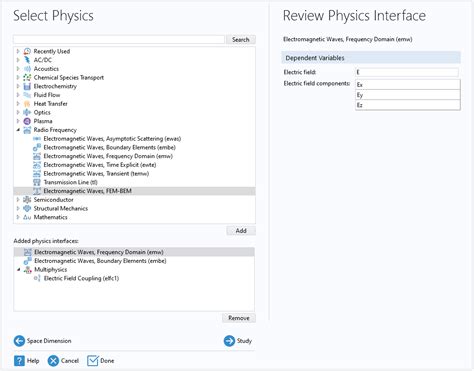Click the Transmission Line (tl) icon

37,182
